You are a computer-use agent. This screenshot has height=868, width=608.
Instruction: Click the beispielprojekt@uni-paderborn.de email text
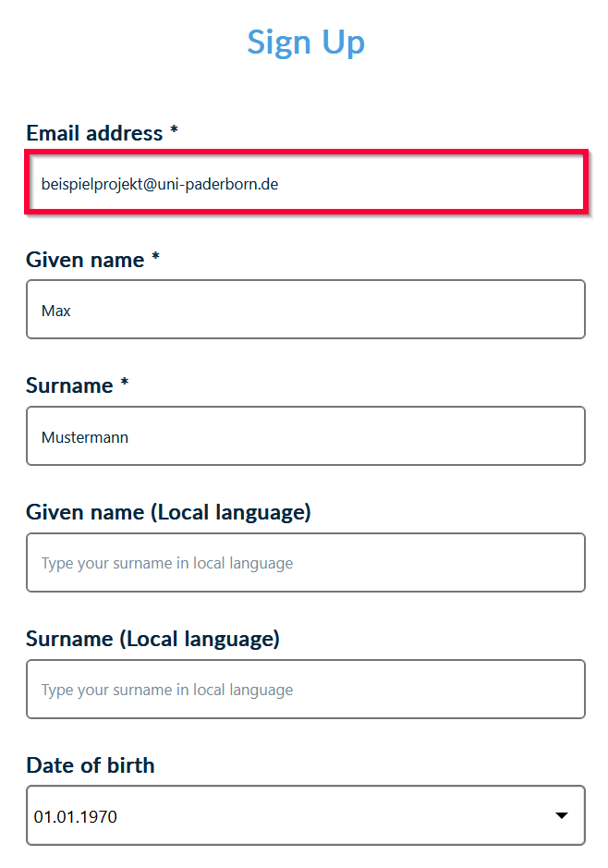pyautogui.click(x=160, y=184)
